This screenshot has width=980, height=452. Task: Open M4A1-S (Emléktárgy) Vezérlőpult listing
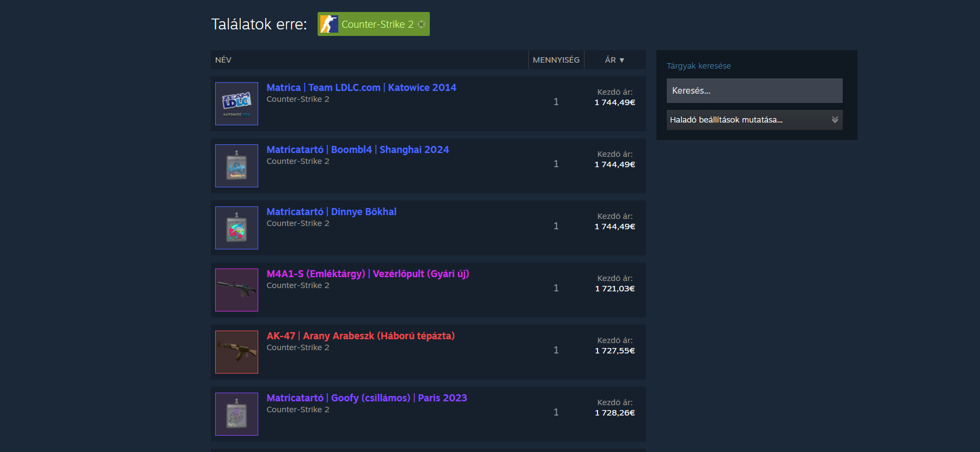click(x=368, y=274)
